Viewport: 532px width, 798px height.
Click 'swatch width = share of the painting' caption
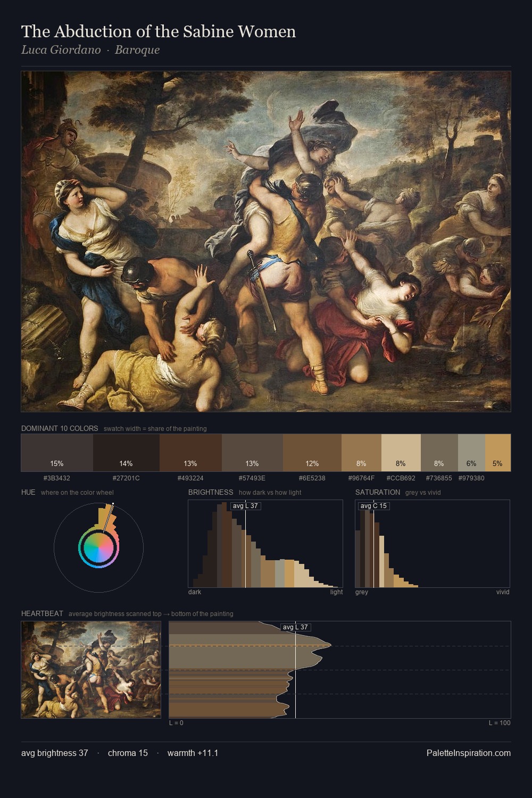pos(155,429)
